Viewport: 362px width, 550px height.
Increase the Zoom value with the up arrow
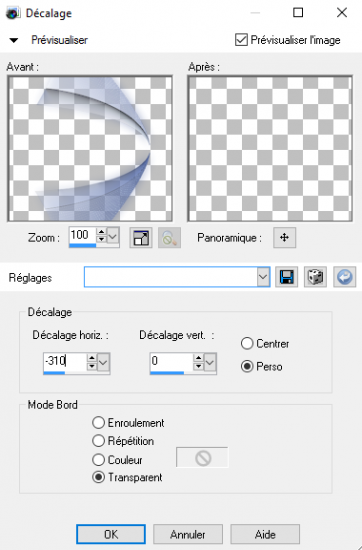(x=101, y=232)
